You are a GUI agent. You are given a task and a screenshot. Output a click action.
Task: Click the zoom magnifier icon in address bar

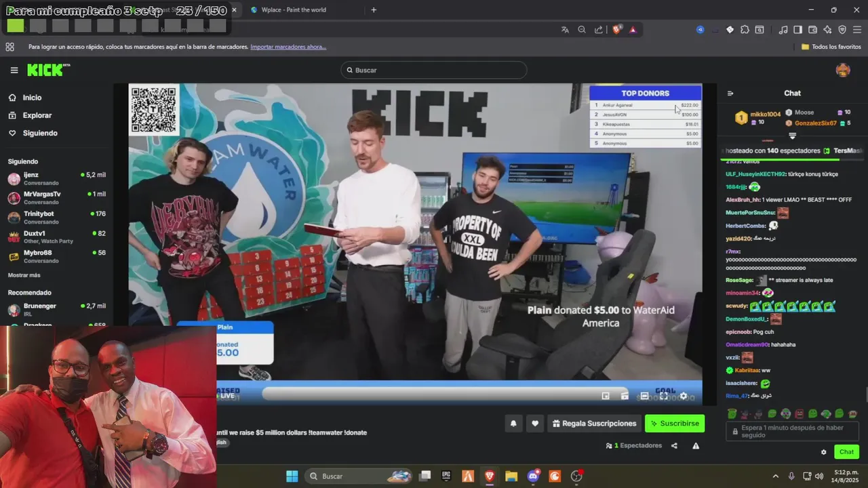[582, 30]
